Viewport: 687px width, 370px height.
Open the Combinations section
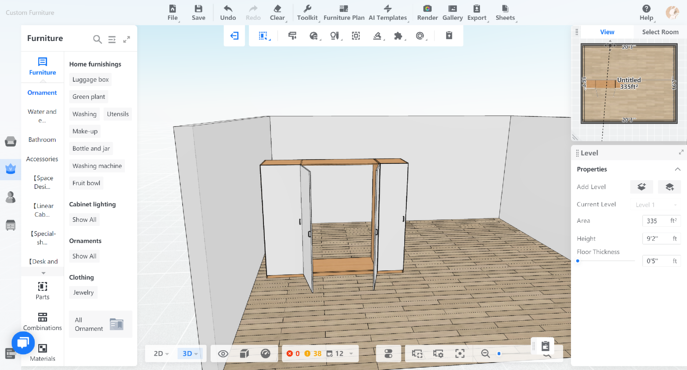(x=42, y=321)
